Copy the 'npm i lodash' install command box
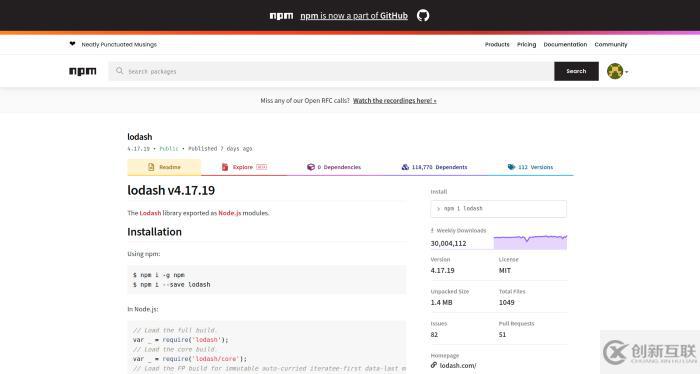Viewport: 700px width, 374px height. point(499,208)
